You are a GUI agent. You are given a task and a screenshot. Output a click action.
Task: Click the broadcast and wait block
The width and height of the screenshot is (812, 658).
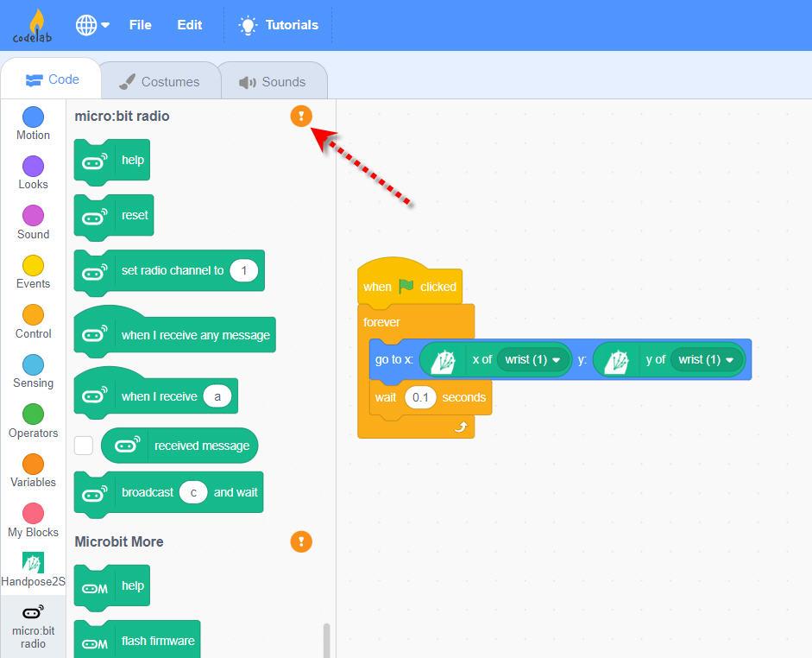(x=168, y=493)
